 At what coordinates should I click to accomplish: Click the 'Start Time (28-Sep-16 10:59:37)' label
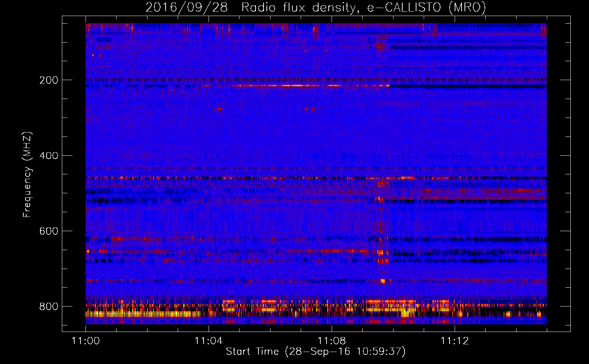[x=316, y=352]
